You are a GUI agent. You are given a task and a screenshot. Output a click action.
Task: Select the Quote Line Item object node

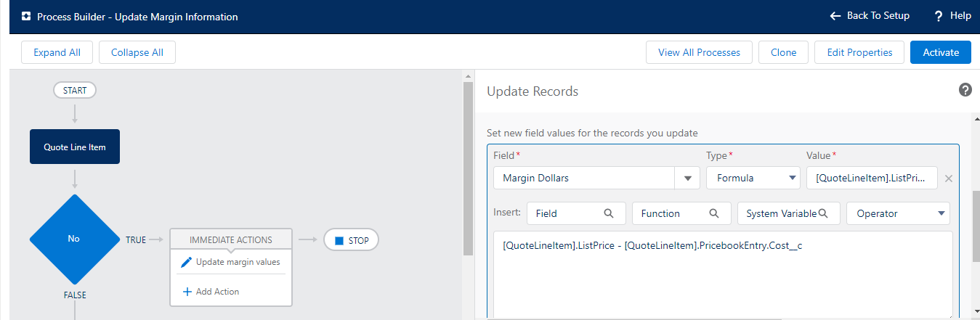75,147
